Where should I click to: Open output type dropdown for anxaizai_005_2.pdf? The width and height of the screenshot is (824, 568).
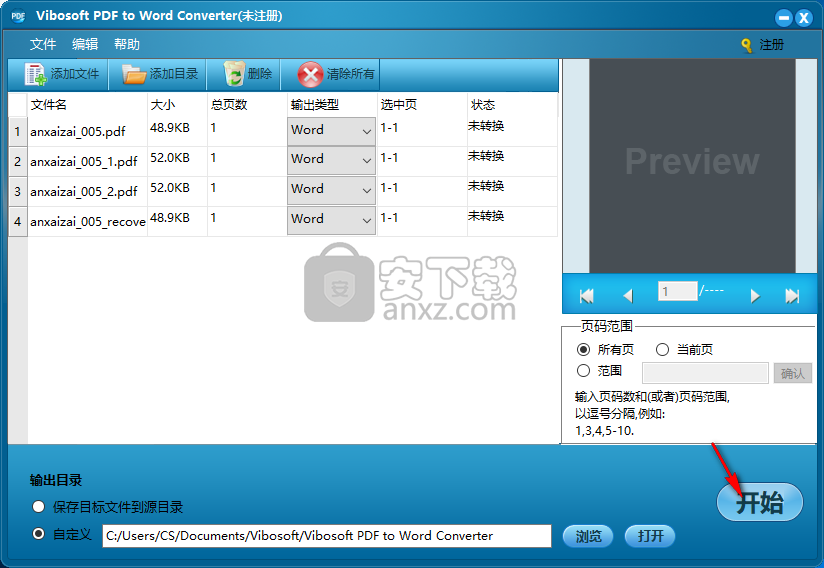365,191
